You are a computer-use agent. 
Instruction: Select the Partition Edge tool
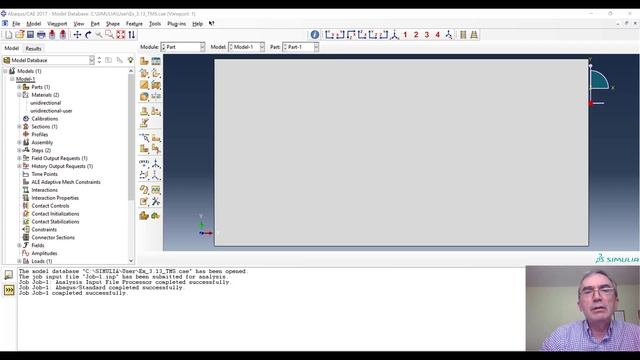pyautogui.click(x=144, y=138)
